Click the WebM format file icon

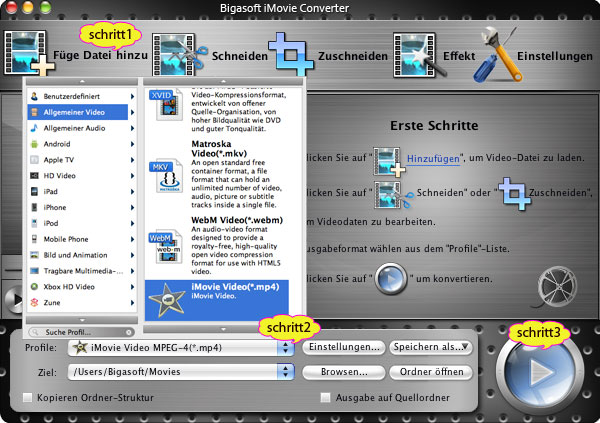click(166, 247)
